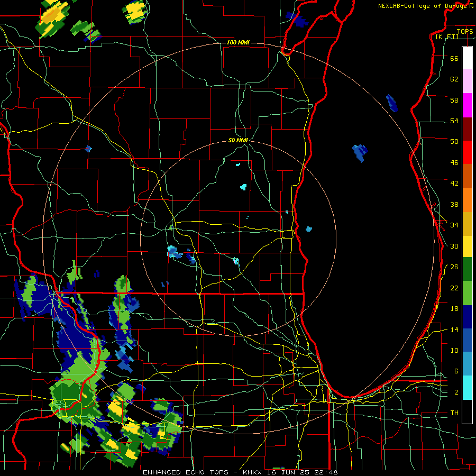Viewport: 476px width, 476px height.
Task: Click the '34' legend value
Action: [x=454, y=225]
